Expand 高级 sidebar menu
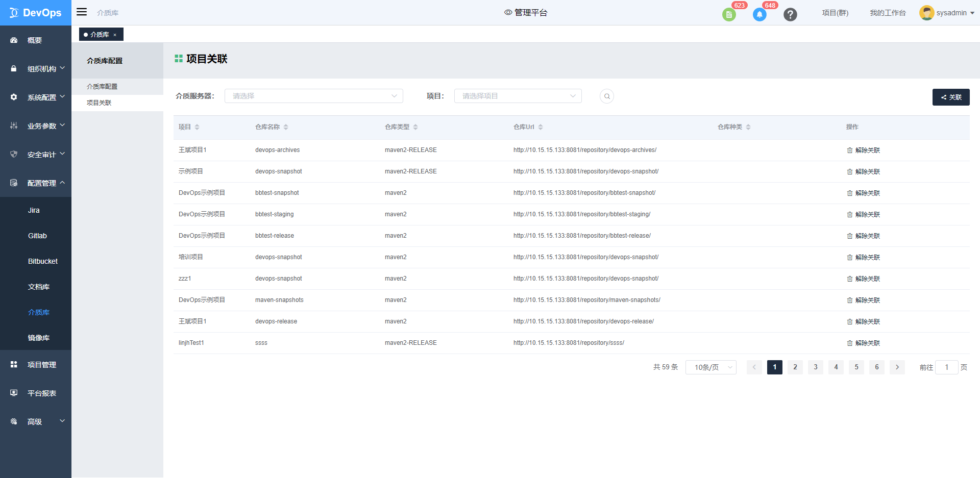980x478 pixels. [36, 422]
